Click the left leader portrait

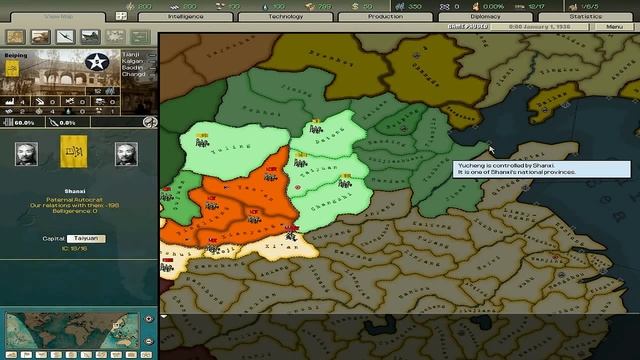(27, 154)
